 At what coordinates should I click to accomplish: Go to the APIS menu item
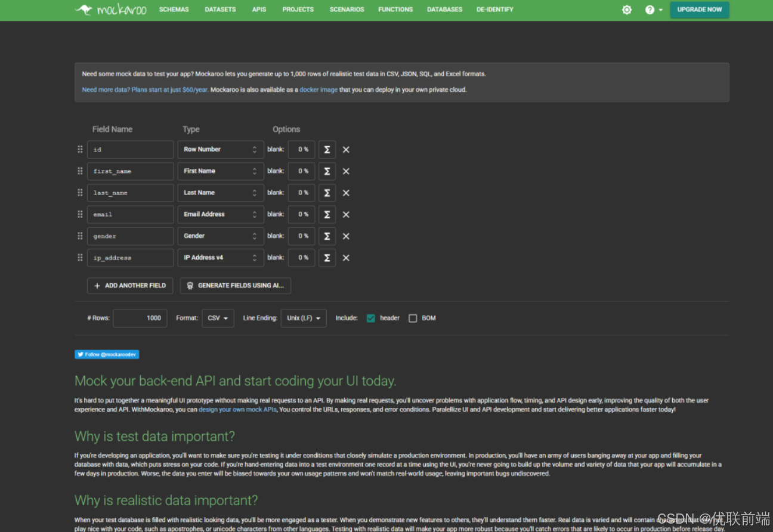(x=259, y=10)
